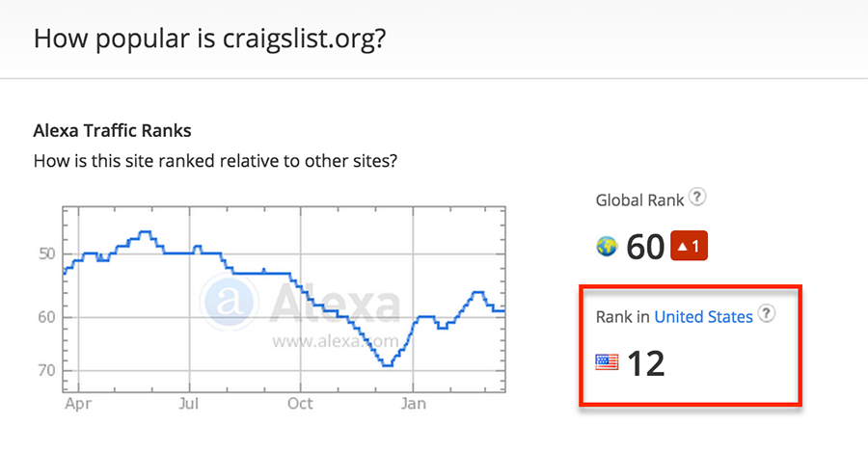Screen dimensions: 868x452
Task: Click the Jul label on chart axis
Action: coord(189,404)
